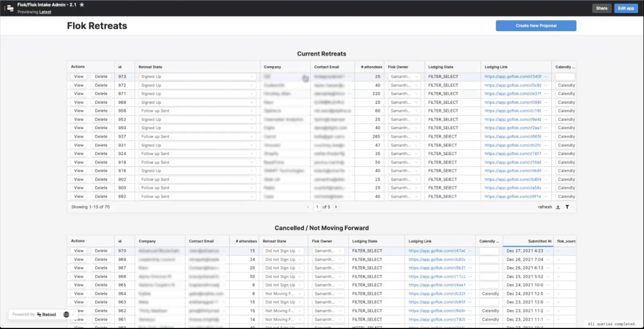Viewport: 644px width, 329px height.
Task: Open the Retool home logo menu
Action: pos(10,8)
